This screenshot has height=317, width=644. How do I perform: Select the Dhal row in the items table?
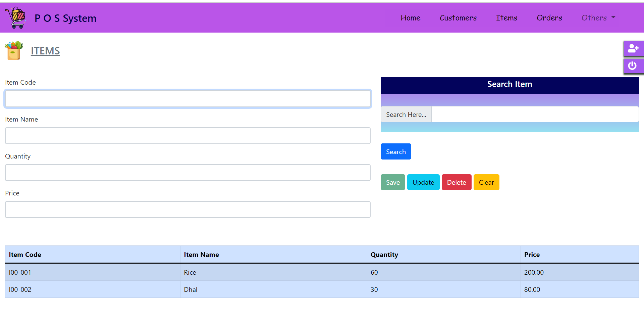tap(190, 289)
